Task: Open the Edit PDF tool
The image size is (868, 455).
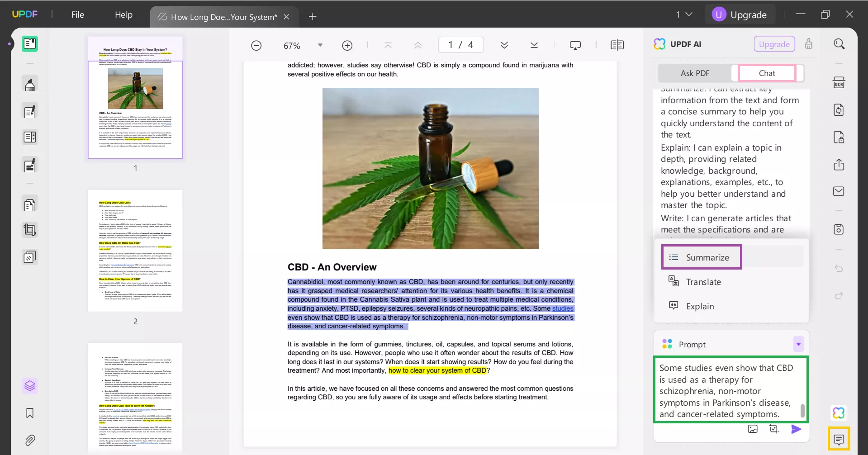Action: click(30, 111)
